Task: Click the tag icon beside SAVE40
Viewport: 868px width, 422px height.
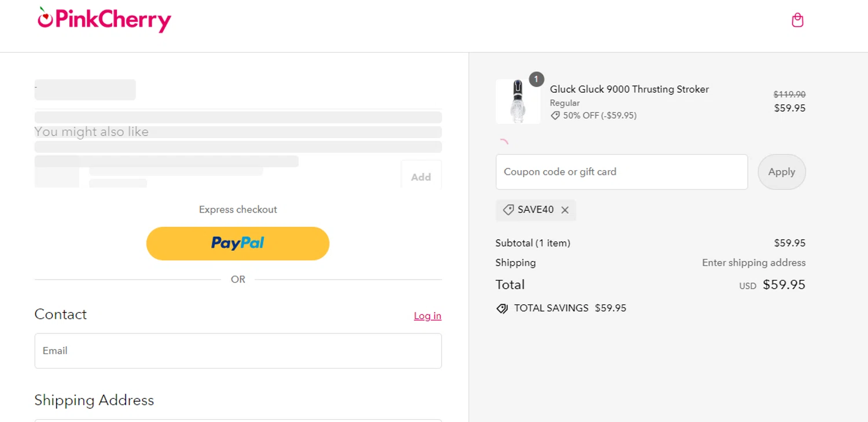Action: pos(508,210)
